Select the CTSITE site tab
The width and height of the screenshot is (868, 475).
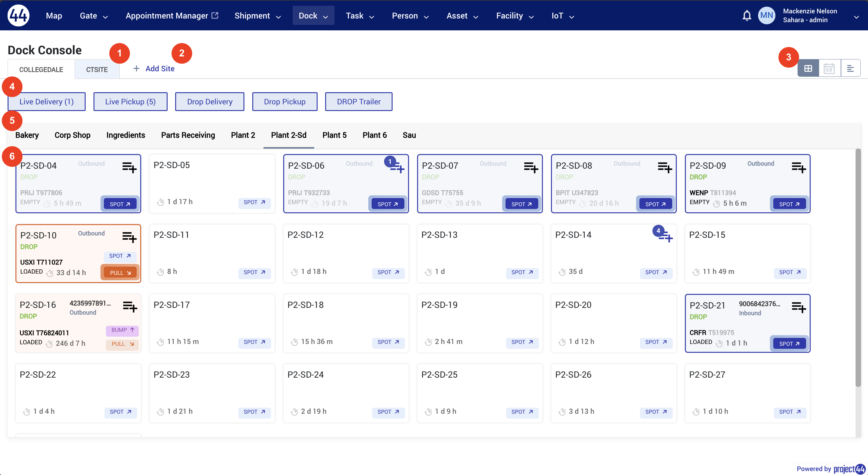[97, 69]
